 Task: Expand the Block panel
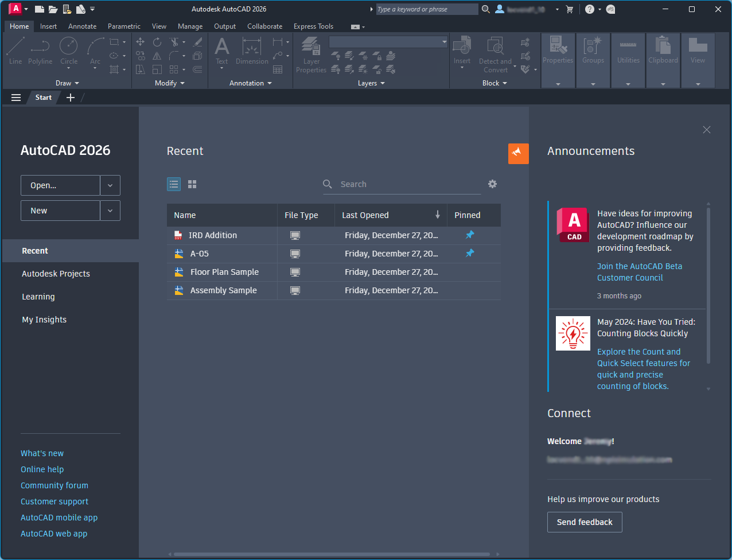tap(495, 83)
